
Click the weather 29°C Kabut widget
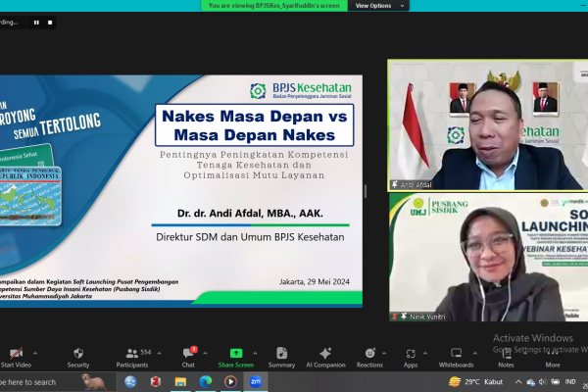click(x=475, y=382)
